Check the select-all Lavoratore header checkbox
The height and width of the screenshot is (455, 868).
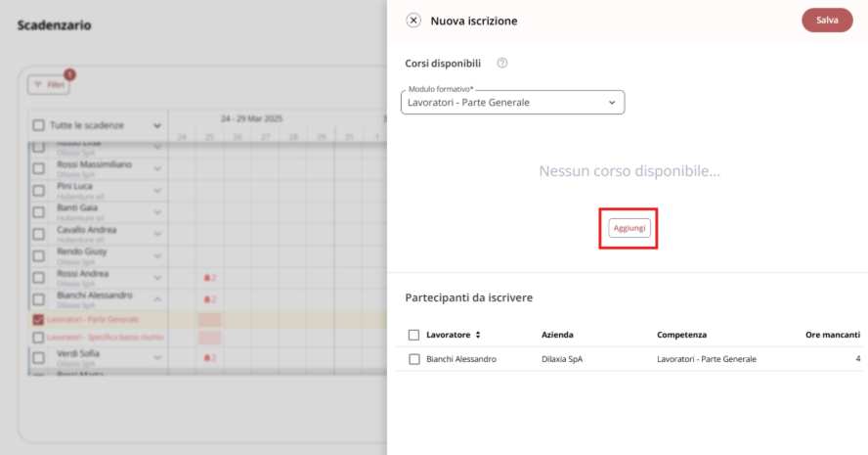(413, 335)
